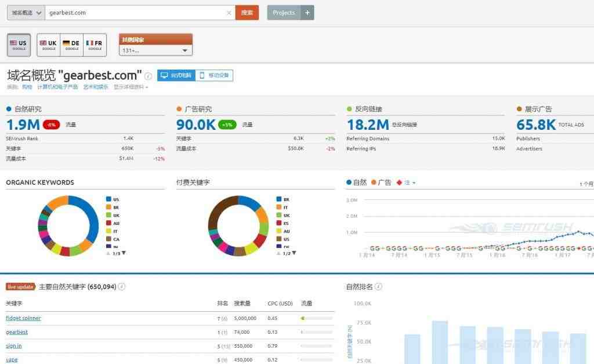
Task: Click the orange BR swatch in Organic Keywords legend
Action: [108, 207]
